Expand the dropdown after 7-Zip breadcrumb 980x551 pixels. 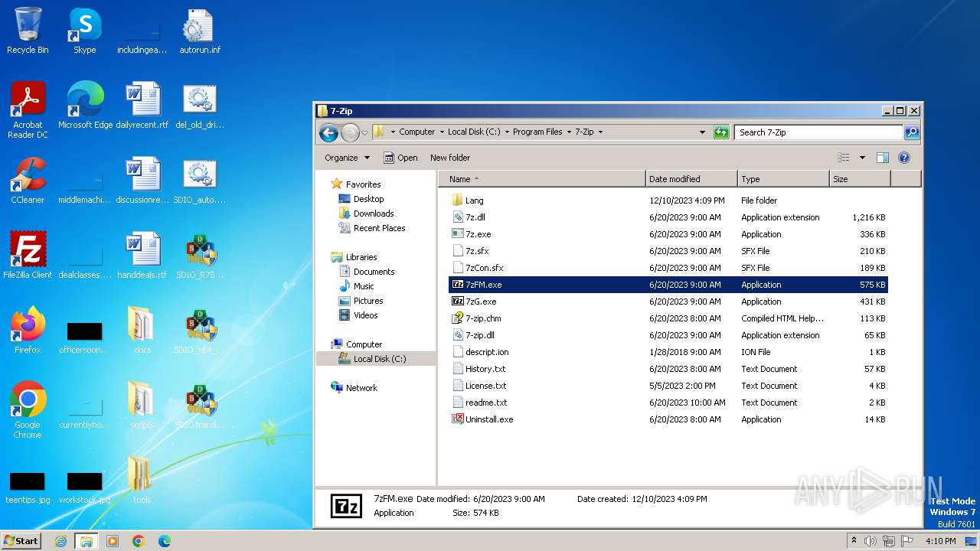pos(600,132)
